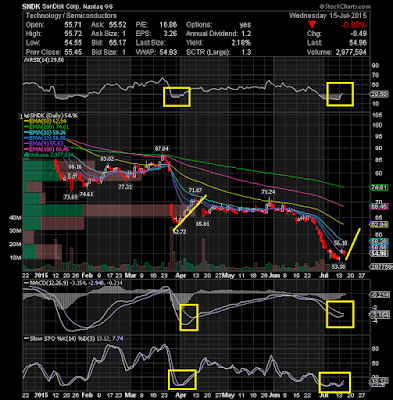The height and width of the screenshot is (400, 393).
Task: Select the Annual Dividend value 1.2
Action: (246, 34)
